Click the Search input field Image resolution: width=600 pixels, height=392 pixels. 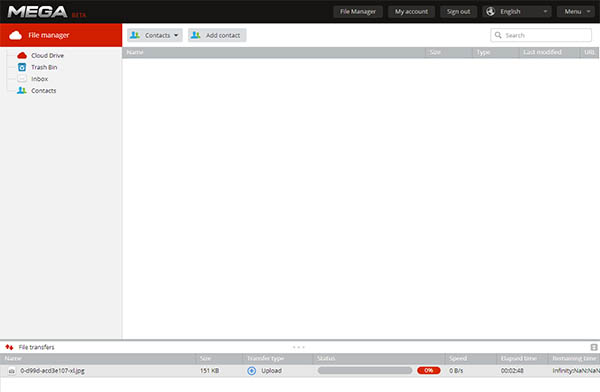541,35
